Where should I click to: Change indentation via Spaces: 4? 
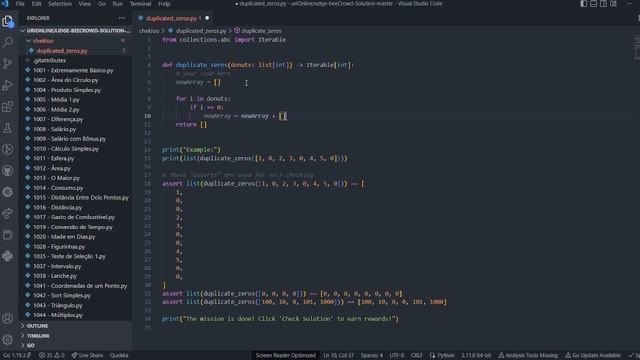(371, 356)
